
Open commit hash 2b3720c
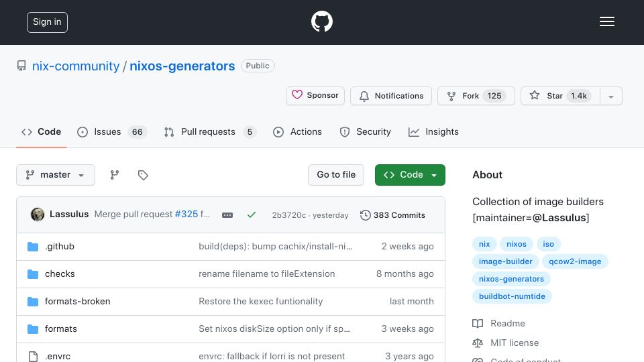pyautogui.click(x=288, y=215)
